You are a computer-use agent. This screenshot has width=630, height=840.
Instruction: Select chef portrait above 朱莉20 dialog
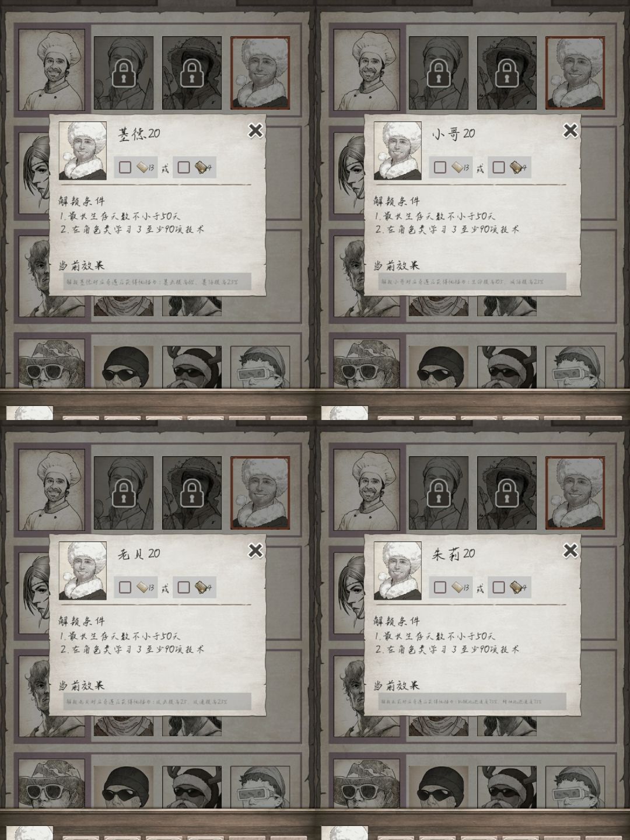[367, 491]
